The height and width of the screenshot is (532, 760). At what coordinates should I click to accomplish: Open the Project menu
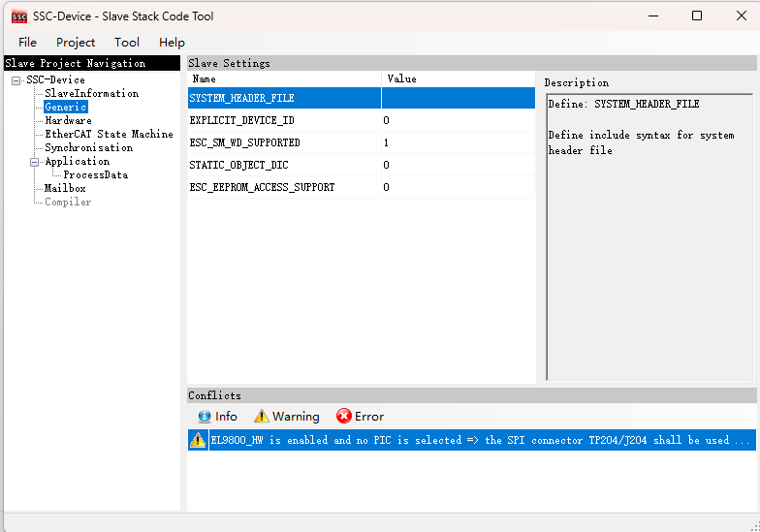tap(76, 43)
